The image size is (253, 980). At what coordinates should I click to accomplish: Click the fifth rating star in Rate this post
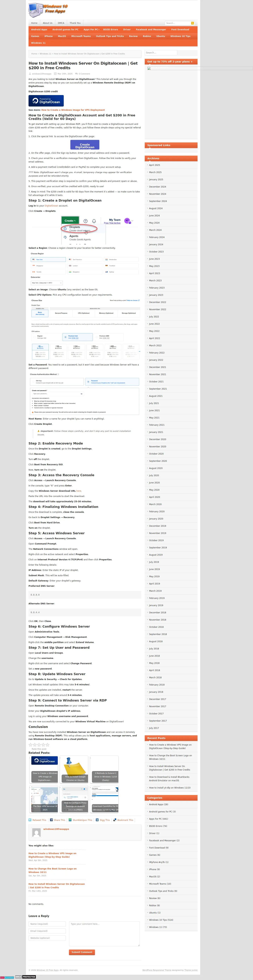click(48, 745)
